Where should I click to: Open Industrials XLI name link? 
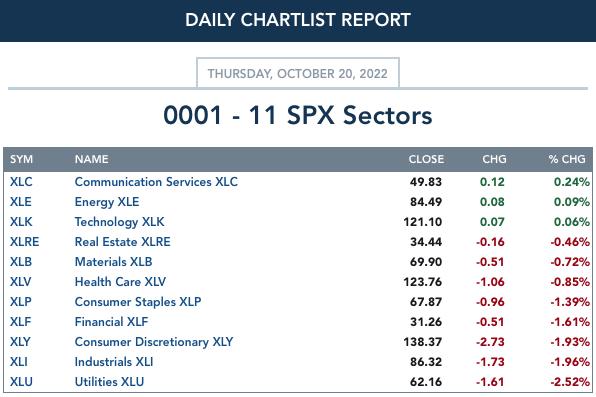pos(114,362)
